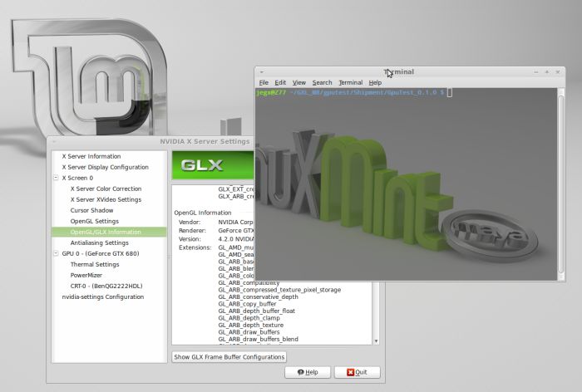Image resolution: width=582 pixels, height=392 pixels.
Task: Open the Terminal menu in Terminal window
Action: (350, 83)
